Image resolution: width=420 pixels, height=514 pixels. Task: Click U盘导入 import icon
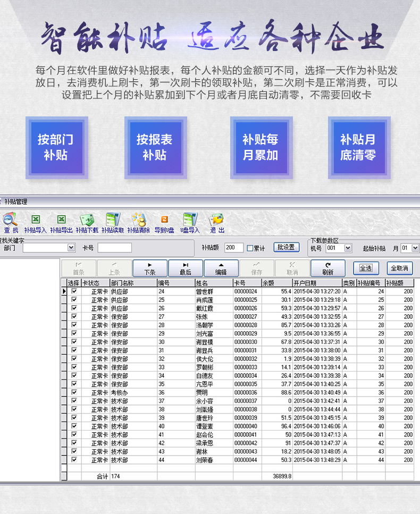click(190, 223)
